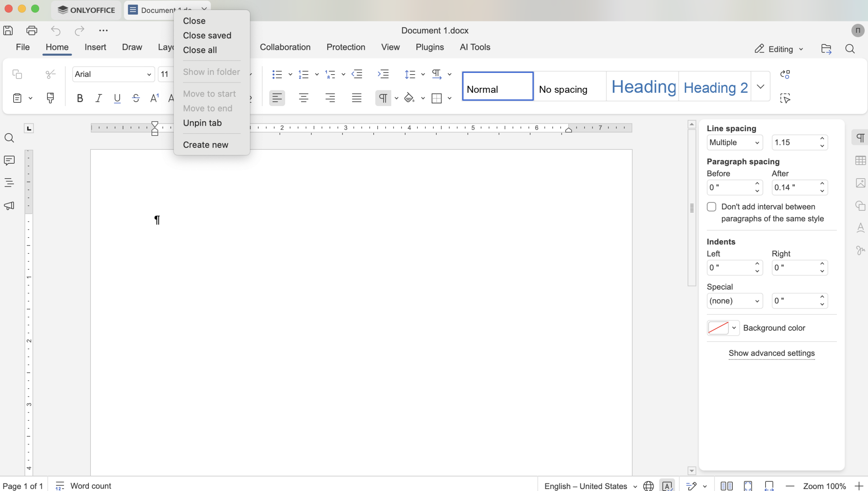Select Unpin tab in context menu
868x491 pixels.
coord(202,123)
